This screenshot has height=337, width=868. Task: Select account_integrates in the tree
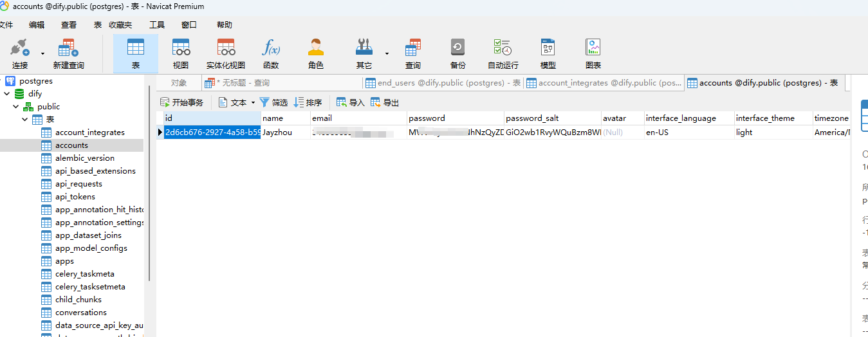(x=89, y=132)
